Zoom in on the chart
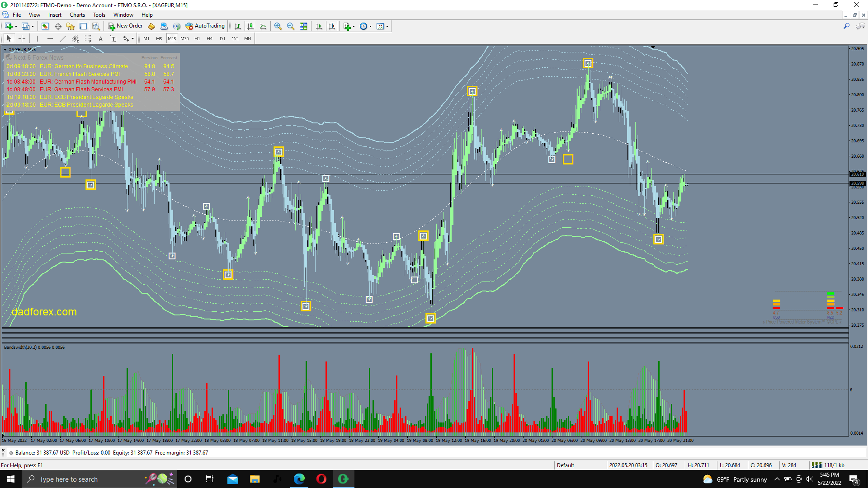The height and width of the screenshot is (488, 868). pyautogui.click(x=278, y=26)
